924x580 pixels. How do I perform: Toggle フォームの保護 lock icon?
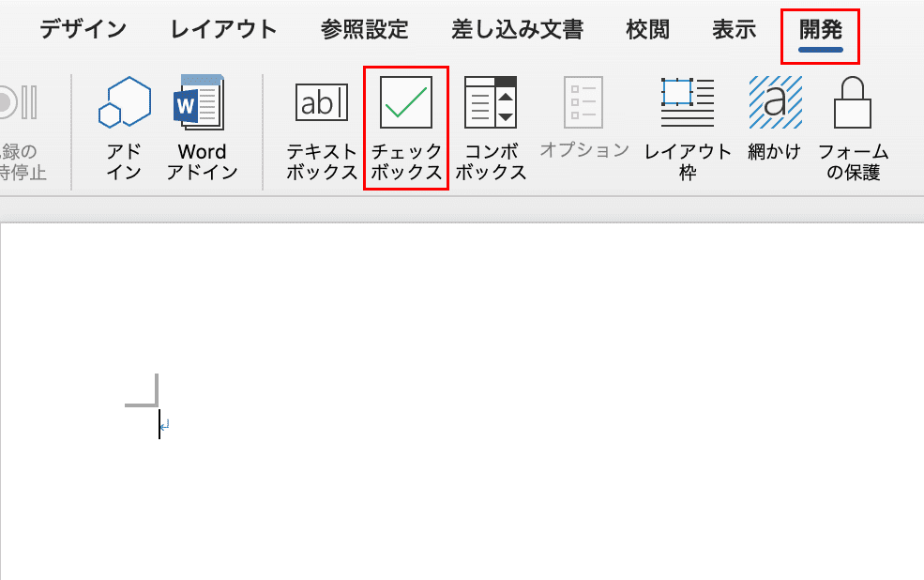click(x=853, y=102)
